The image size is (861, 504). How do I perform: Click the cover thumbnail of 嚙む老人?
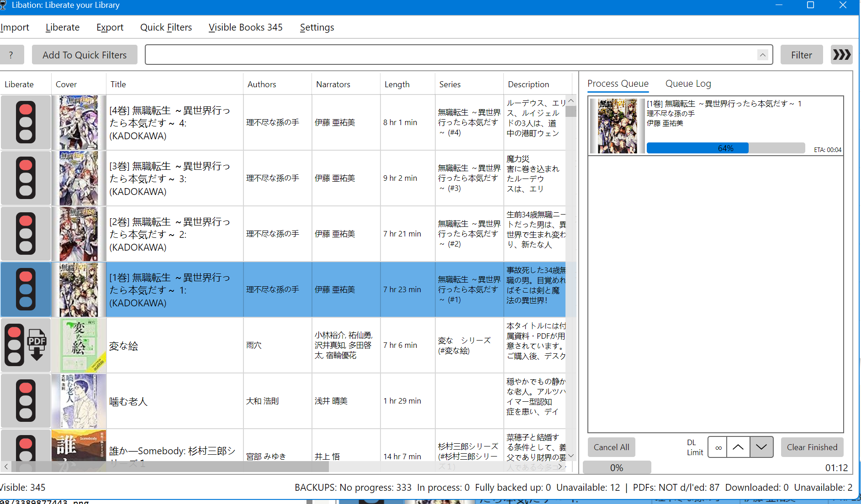click(x=79, y=401)
